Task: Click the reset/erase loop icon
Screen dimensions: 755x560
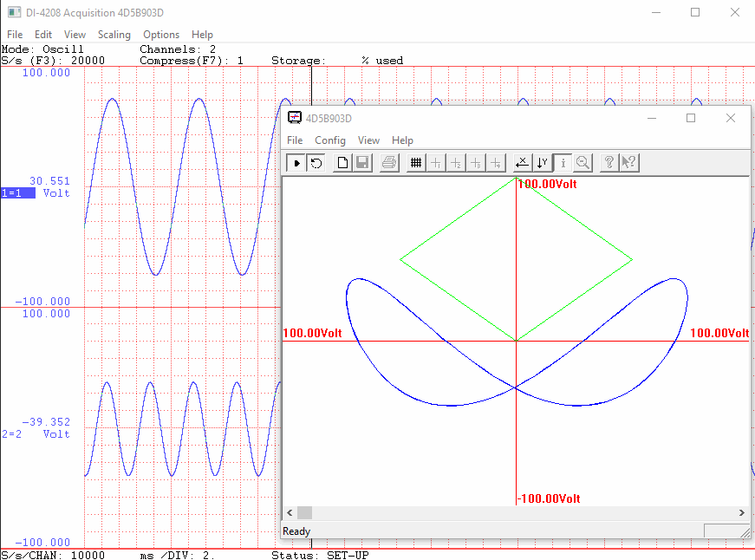Action: point(316,163)
